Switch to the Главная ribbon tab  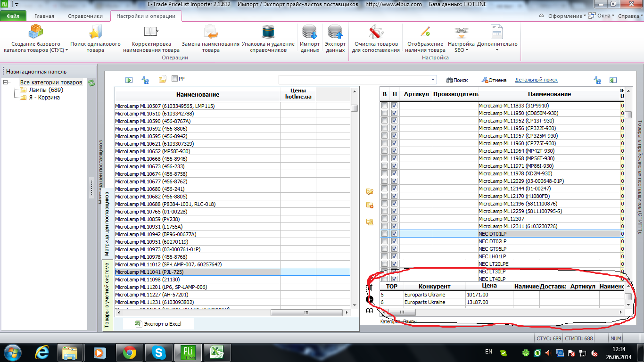(44, 16)
